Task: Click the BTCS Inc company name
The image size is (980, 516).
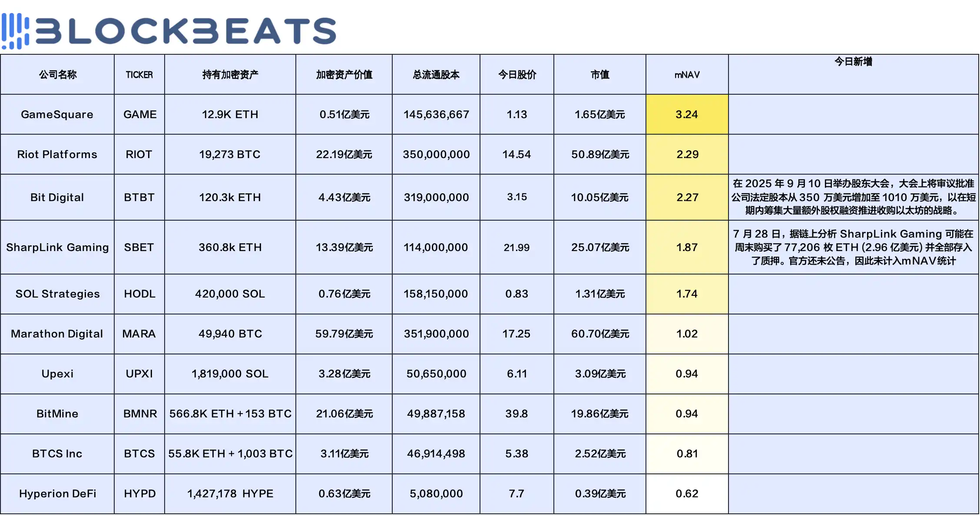Action: (x=57, y=453)
